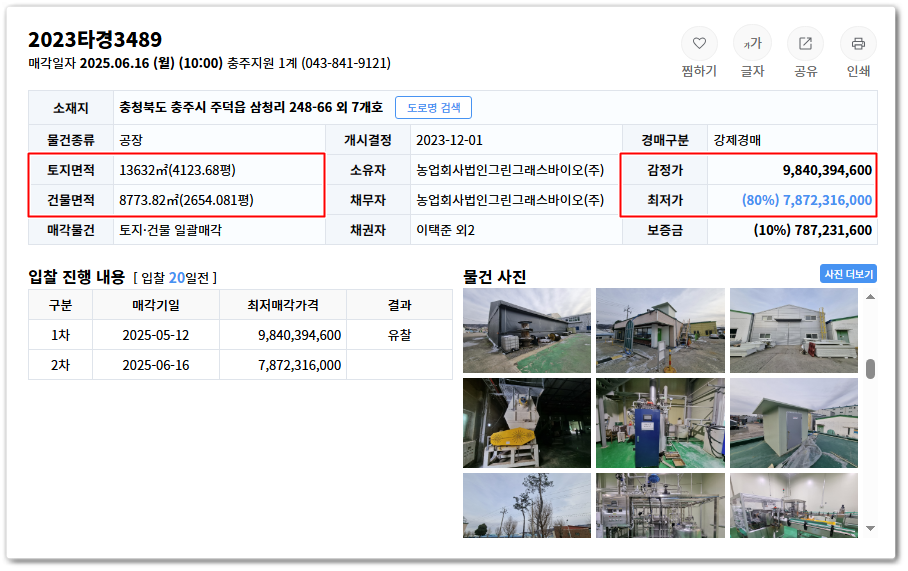Open the stainless steel machinery photo
Viewport: 908px width, 571px height.
pyautogui.click(x=660, y=506)
